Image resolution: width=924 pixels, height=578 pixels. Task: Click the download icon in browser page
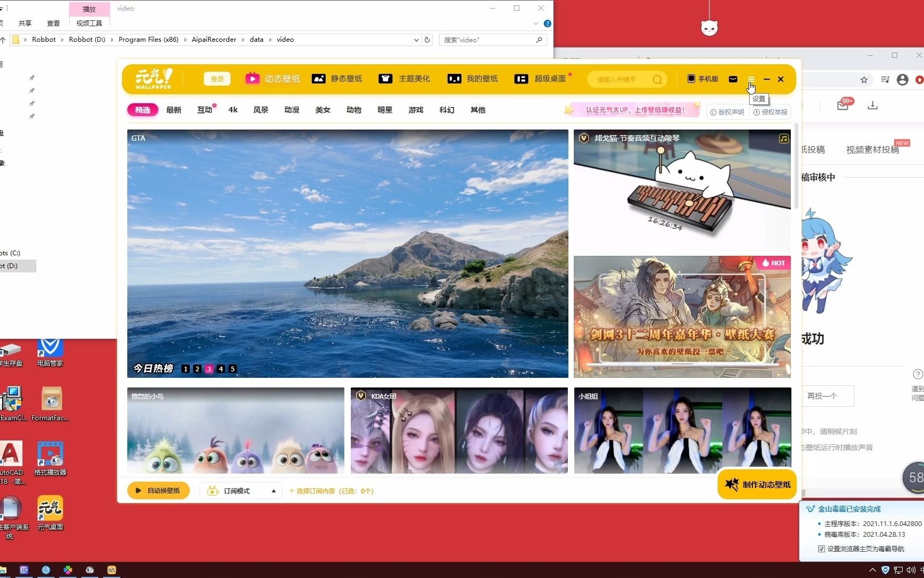873,105
